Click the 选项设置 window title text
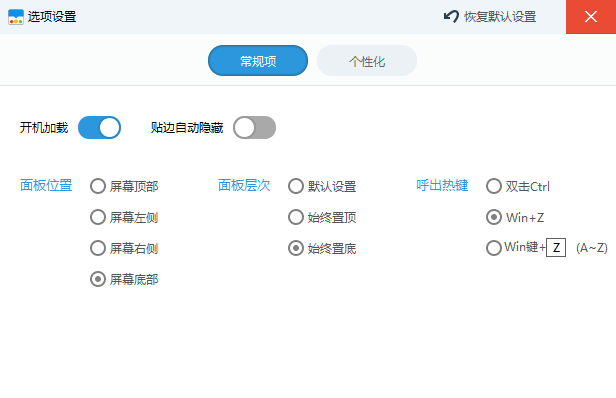This screenshot has width=616, height=398. [x=52, y=17]
